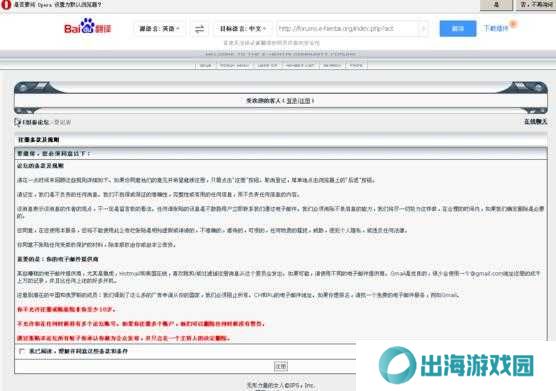Click the URL input field in translator
556x391 pixels.
tap(348, 29)
